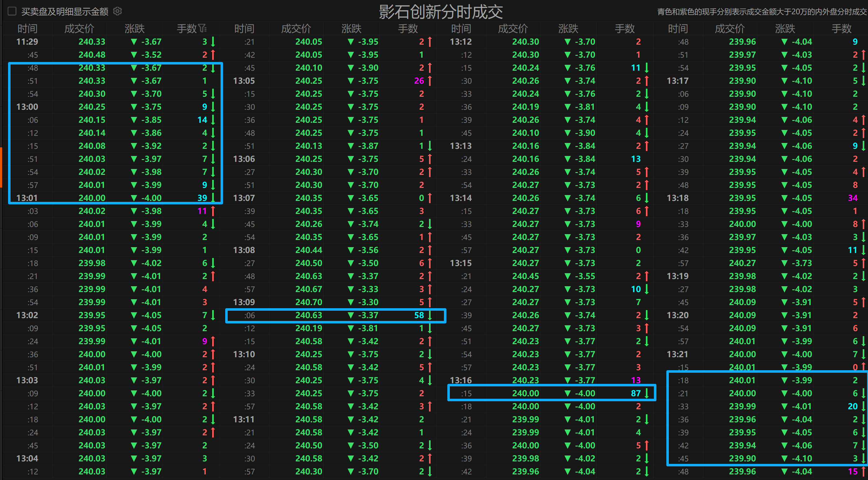Click the leftmost 时间 column header
This screenshot has height=480, width=868.
pyautogui.click(x=27, y=29)
